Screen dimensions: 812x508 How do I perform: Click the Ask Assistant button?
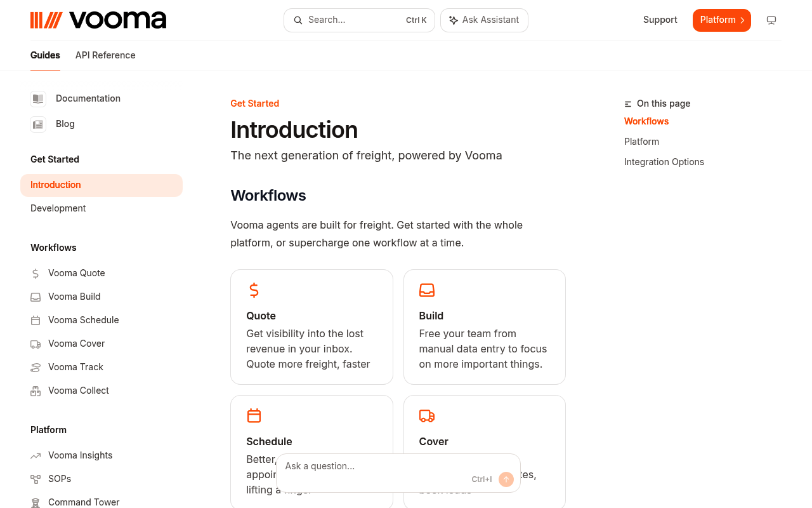[484, 20]
